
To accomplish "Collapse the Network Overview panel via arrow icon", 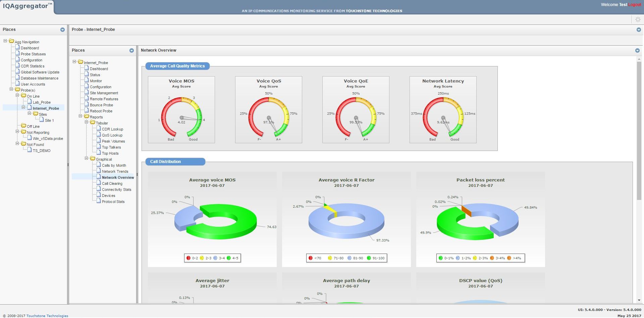I will coord(637,50).
